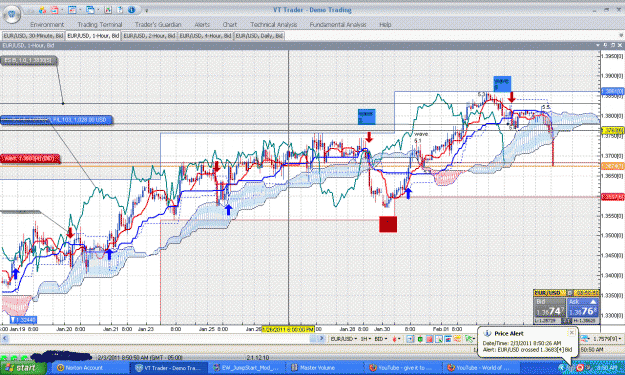Open the Trading Terminal ribbon tab
The image size is (625, 375).
pyautogui.click(x=100, y=25)
